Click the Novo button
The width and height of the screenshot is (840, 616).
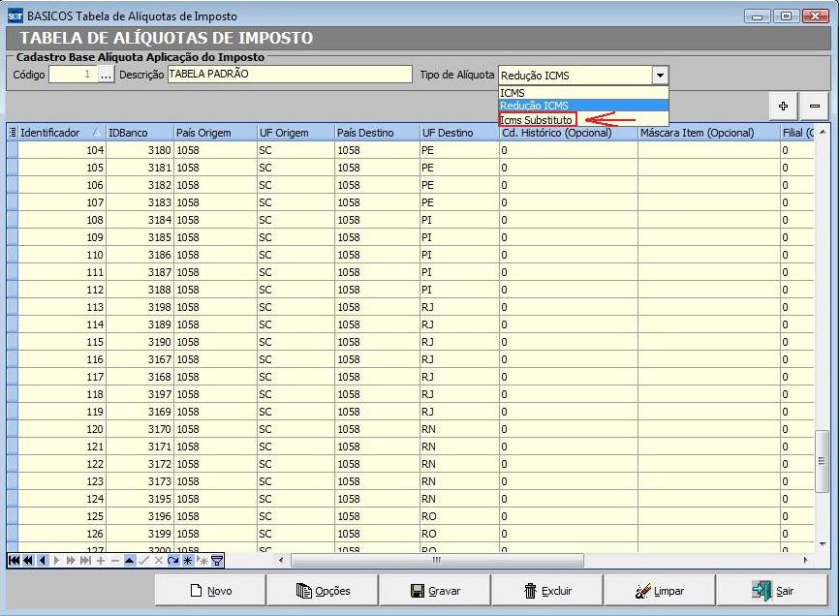[x=210, y=591]
